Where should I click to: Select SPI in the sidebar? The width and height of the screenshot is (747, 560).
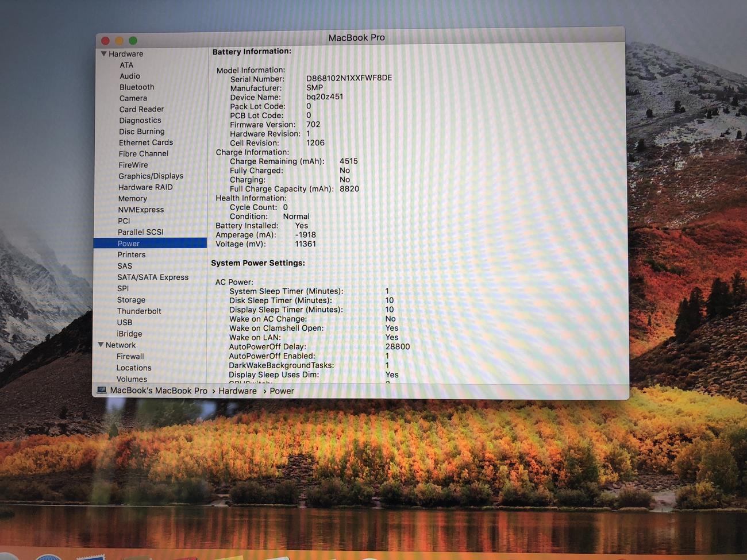click(123, 288)
